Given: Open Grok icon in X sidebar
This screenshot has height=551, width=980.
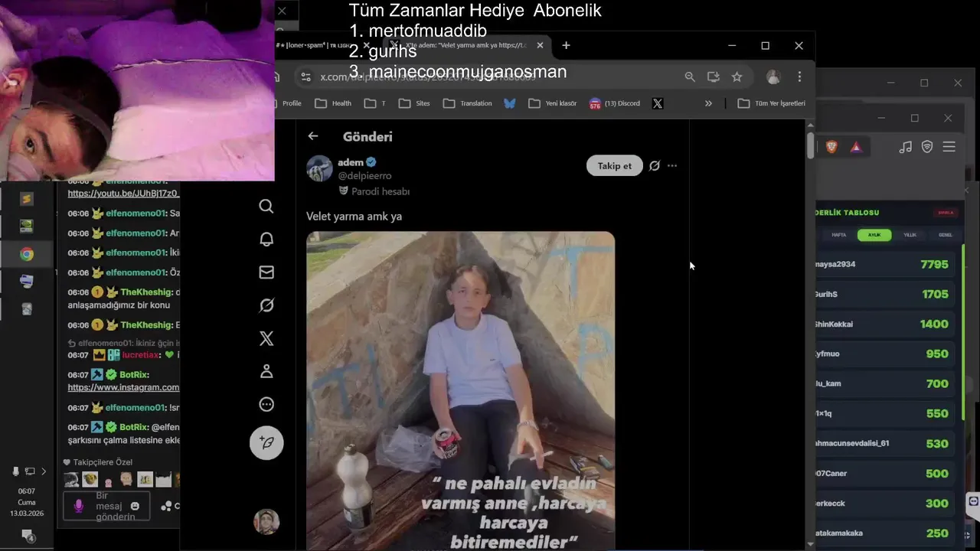Looking at the screenshot, I should pyautogui.click(x=266, y=305).
